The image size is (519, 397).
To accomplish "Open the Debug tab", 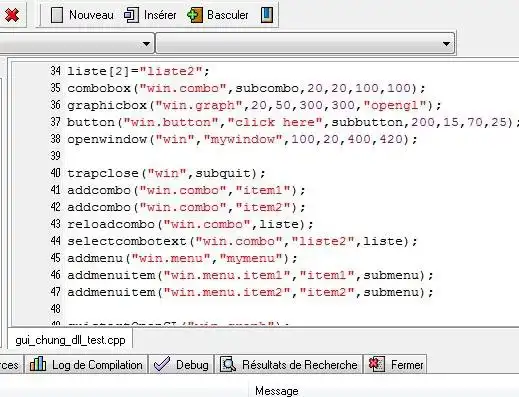I will [181, 365].
